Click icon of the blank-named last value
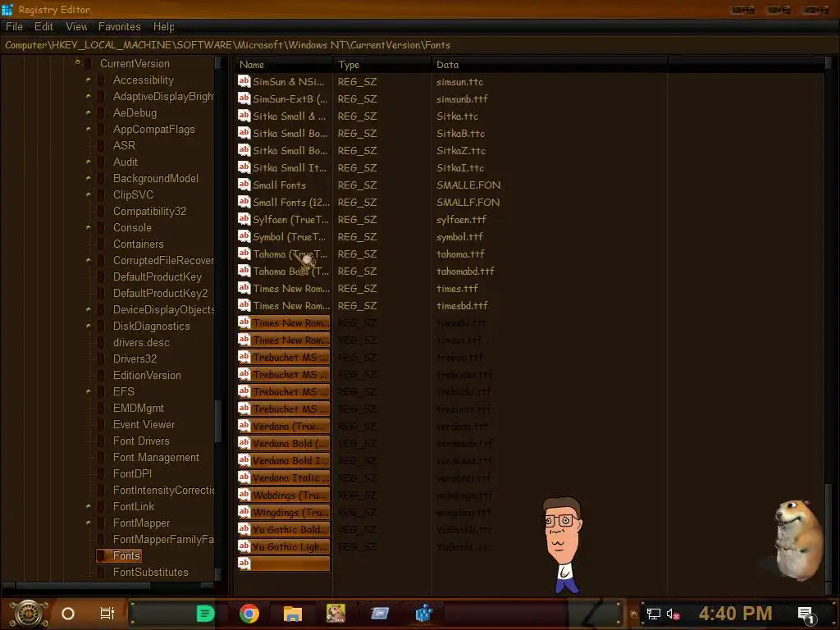Viewport: 840px width, 630px height. coord(244,563)
